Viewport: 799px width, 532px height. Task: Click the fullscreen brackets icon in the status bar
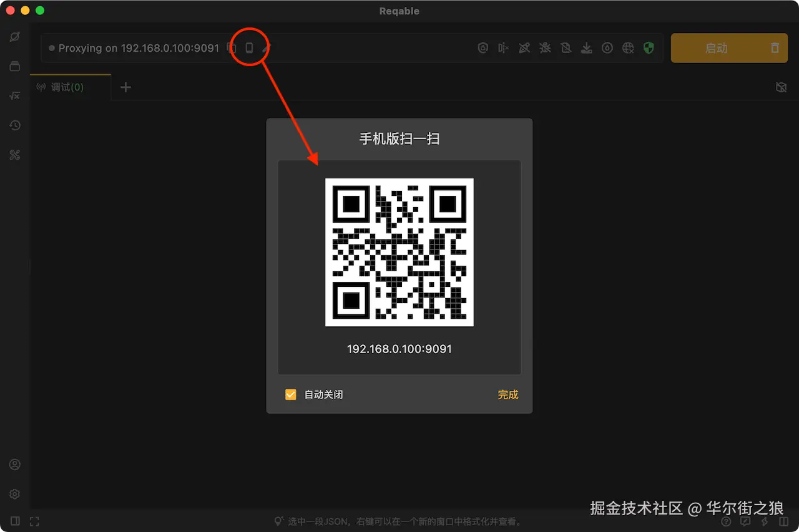34,521
